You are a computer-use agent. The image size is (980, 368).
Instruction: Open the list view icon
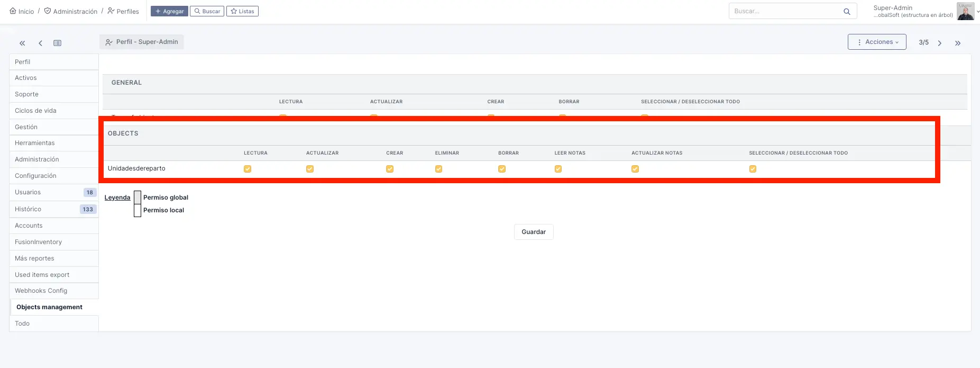pyautogui.click(x=58, y=43)
